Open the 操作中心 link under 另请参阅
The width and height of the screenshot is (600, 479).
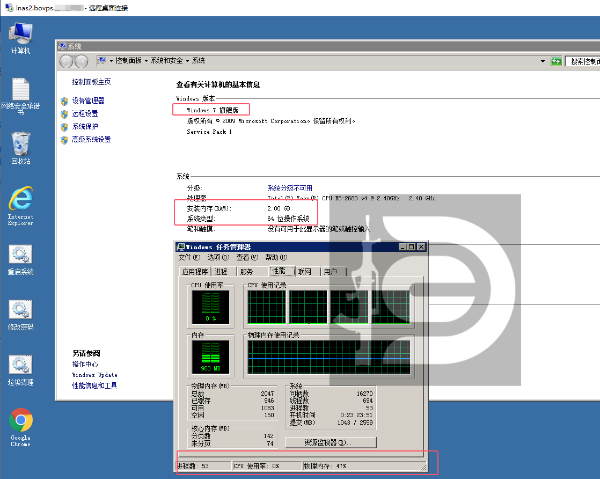coord(85,364)
